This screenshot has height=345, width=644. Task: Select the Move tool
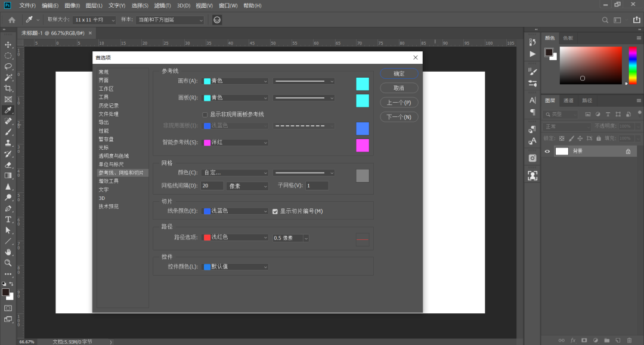coord(8,44)
